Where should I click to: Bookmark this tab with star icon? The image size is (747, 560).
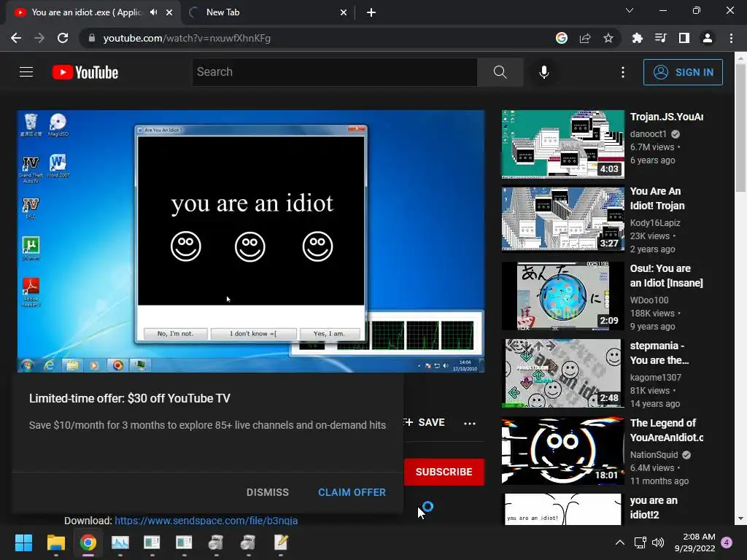click(608, 38)
